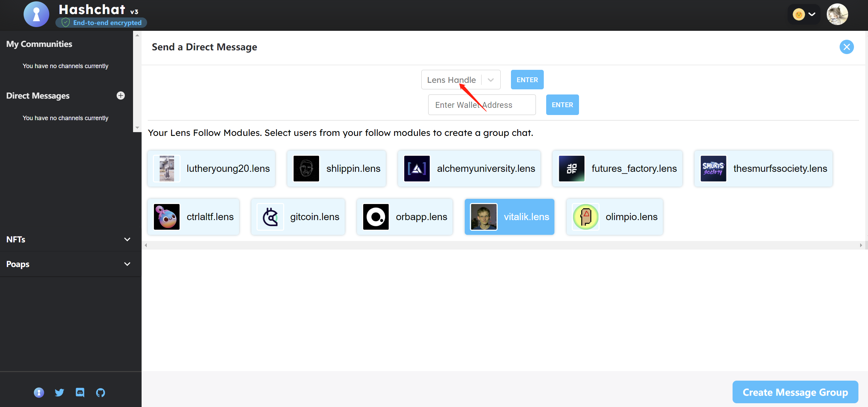Deselect the highlighted vitalik.lens card
Image resolution: width=868 pixels, height=407 pixels.
click(509, 217)
